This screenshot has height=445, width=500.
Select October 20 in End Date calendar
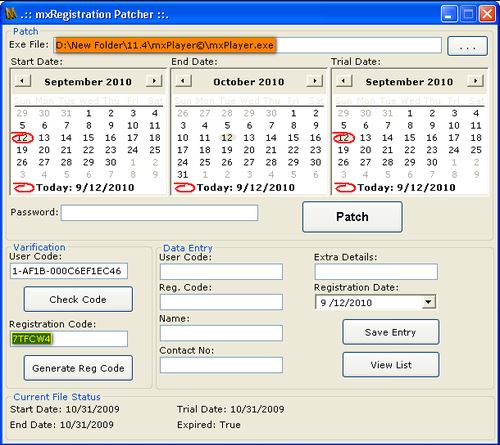tap(249, 150)
